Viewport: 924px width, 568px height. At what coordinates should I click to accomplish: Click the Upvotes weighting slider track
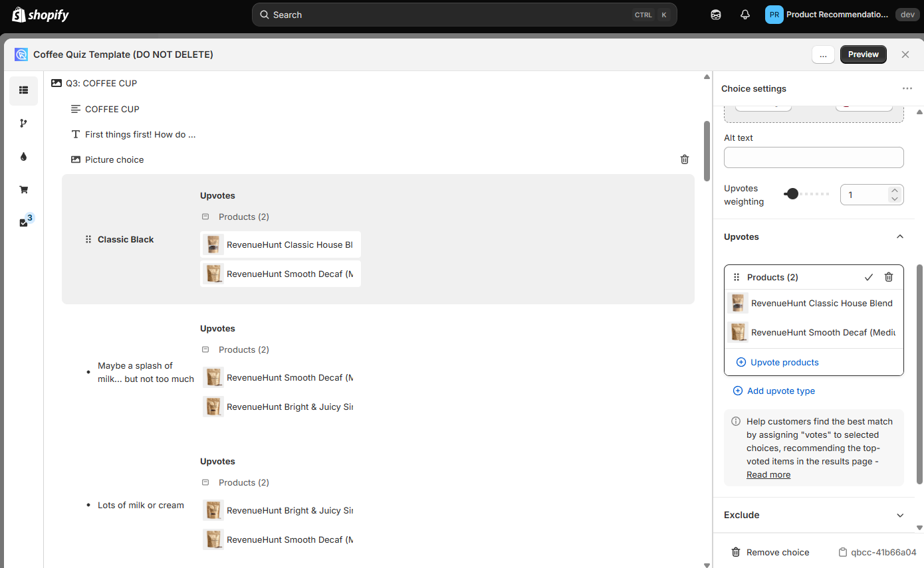[x=807, y=194]
